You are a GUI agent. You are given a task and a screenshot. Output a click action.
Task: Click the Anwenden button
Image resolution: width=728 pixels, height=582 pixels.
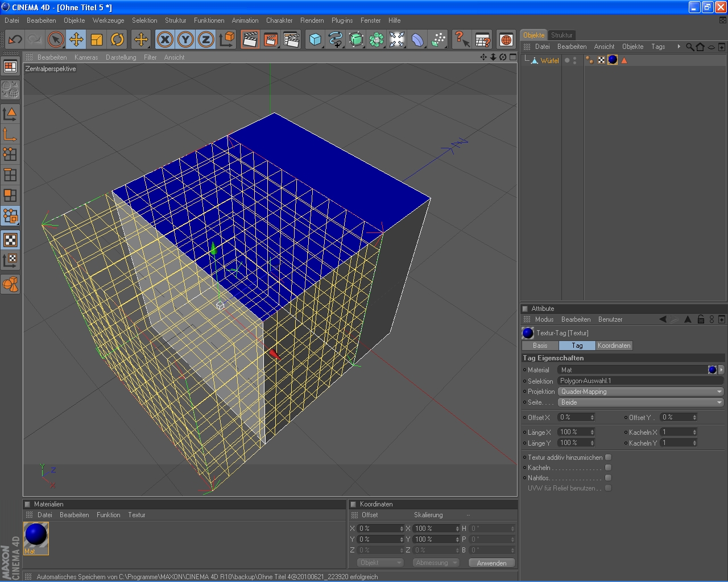coord(491,563)
